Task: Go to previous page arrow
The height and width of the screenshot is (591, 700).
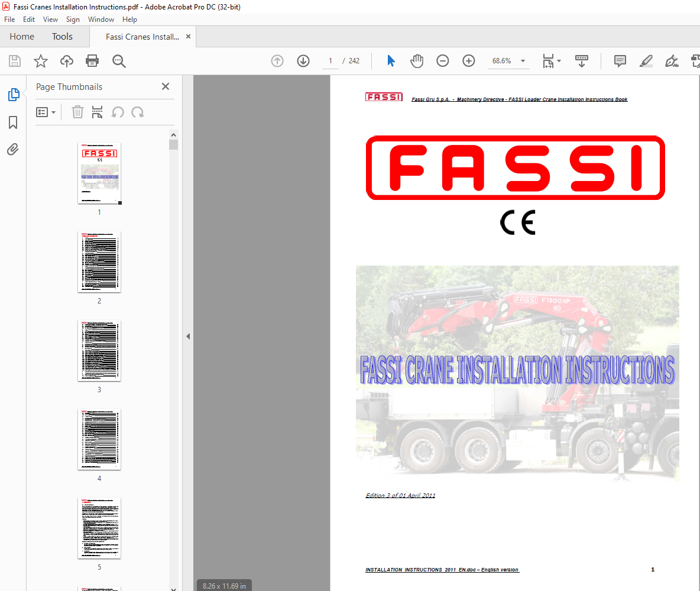Action: coord(277,61)
